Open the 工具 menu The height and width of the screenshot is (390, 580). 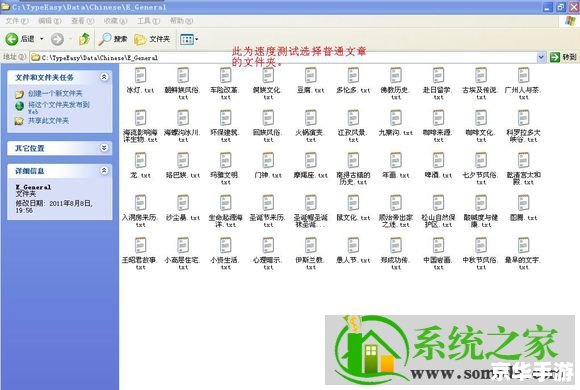click(x=148, y=21)
